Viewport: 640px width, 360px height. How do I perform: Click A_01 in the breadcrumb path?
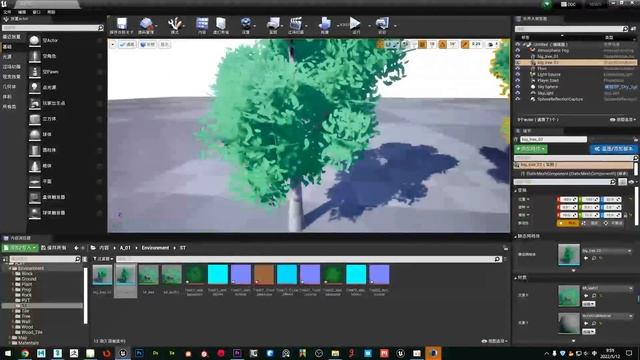[x=125, y=248]
